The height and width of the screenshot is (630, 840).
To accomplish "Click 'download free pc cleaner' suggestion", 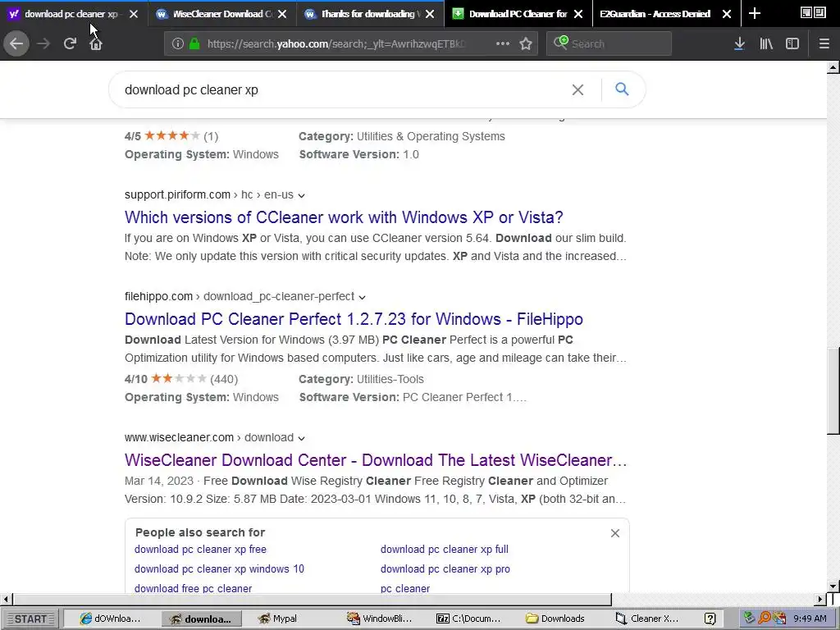I will pos(193,588).
